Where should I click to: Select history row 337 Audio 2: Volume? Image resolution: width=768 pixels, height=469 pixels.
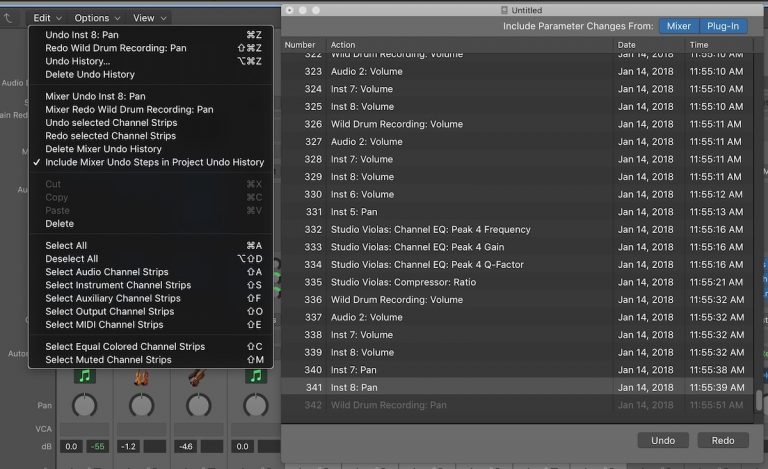pos(517,317)
